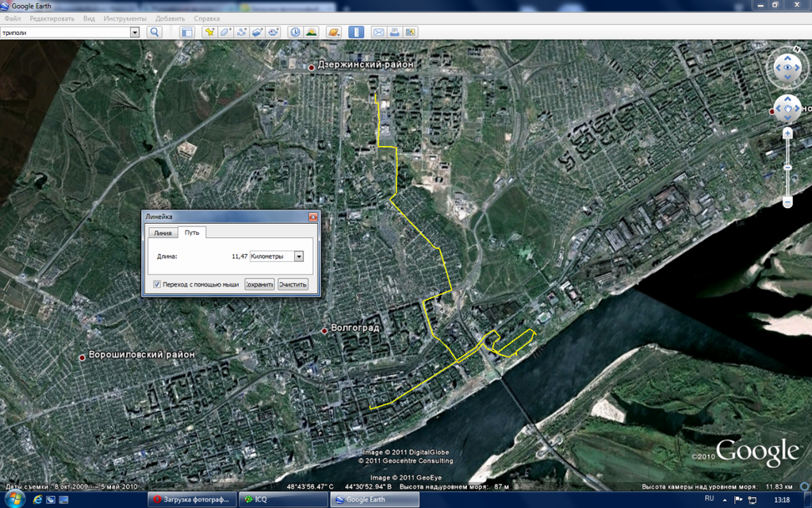The image size is (812, 508).
Task: Open the Вид menu
Action: click(x=89, y=18)
